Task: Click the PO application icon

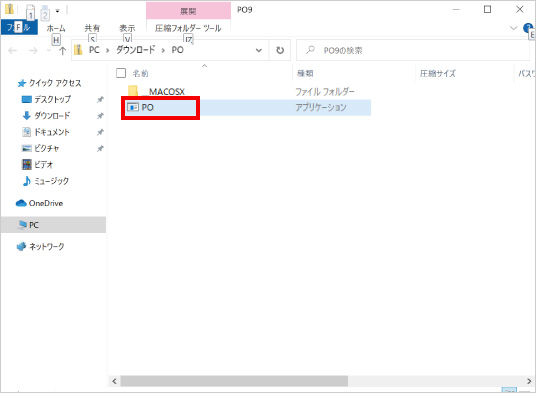Action: (133, 107)
